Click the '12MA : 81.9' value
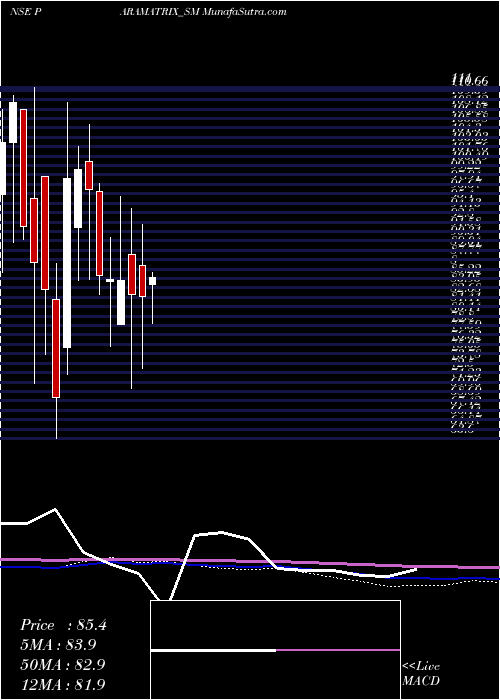The height and width of the screenshot is (700, 500). [x=63, y=684]
